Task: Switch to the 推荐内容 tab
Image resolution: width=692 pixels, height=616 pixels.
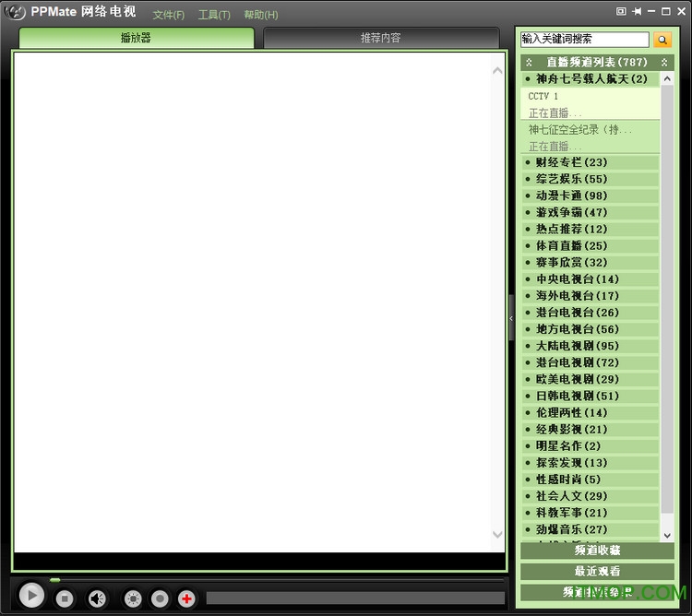Action: point(380,38)
